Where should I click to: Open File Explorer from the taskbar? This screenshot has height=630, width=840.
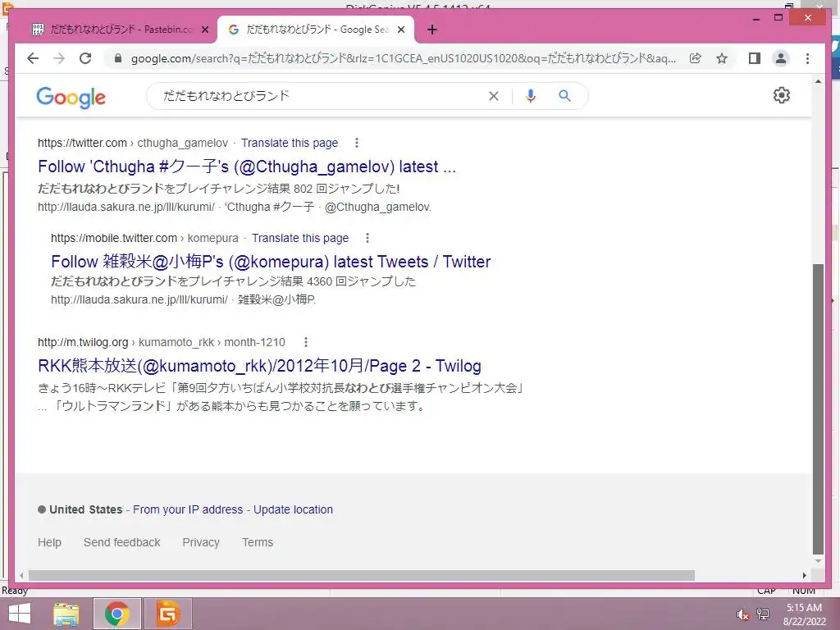point(66,614)
